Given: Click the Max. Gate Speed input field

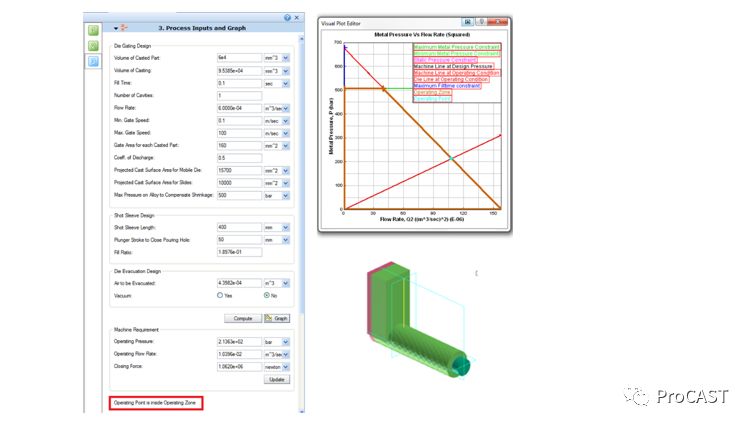Looking at the screenshot, I should [239, 133].
